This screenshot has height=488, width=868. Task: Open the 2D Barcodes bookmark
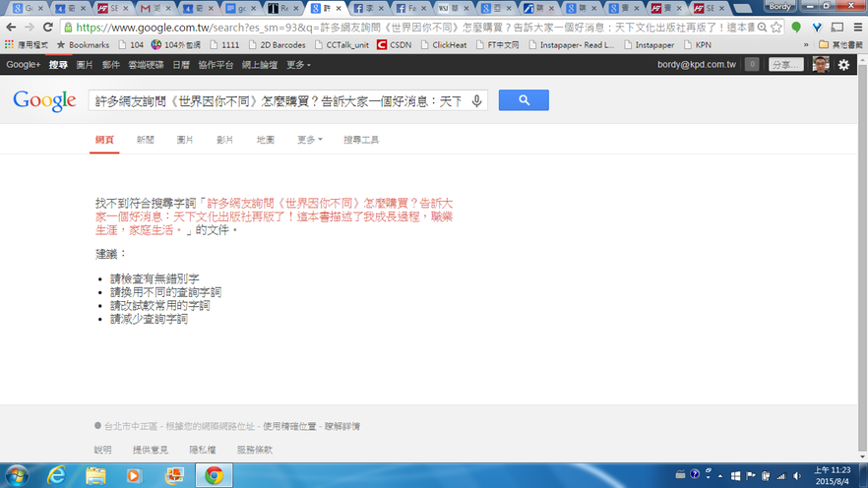click(x=277, y=45)
